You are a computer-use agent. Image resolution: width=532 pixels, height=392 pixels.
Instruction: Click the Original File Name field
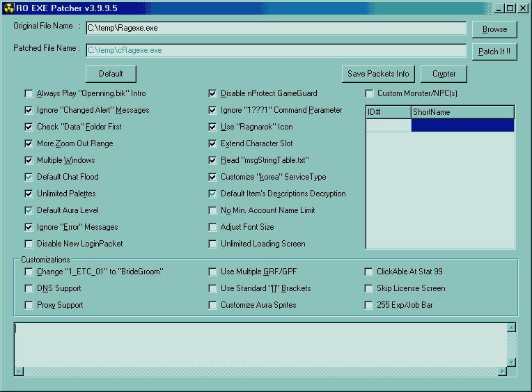pyautogui.click(x=276, y=28)
